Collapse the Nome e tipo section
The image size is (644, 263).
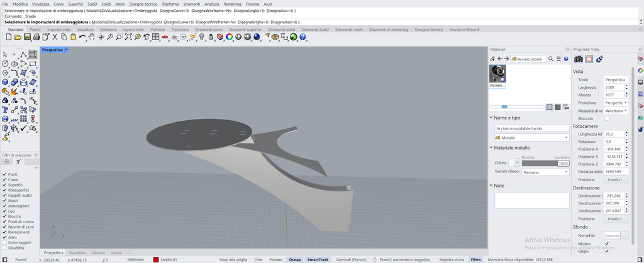click(x=491, y=118)
